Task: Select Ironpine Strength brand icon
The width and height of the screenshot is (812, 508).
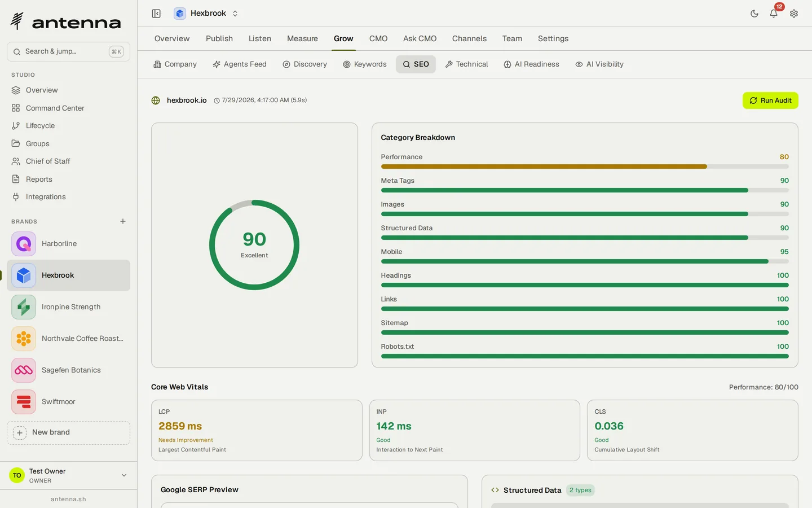Action: (24, 307)
